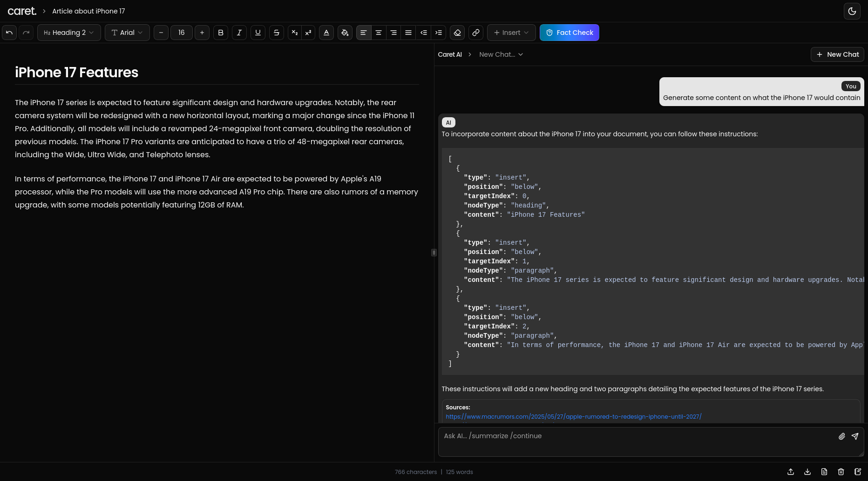Click the trash delete icon in footer
Screen dimensions: 868x481
pos(841,472)
